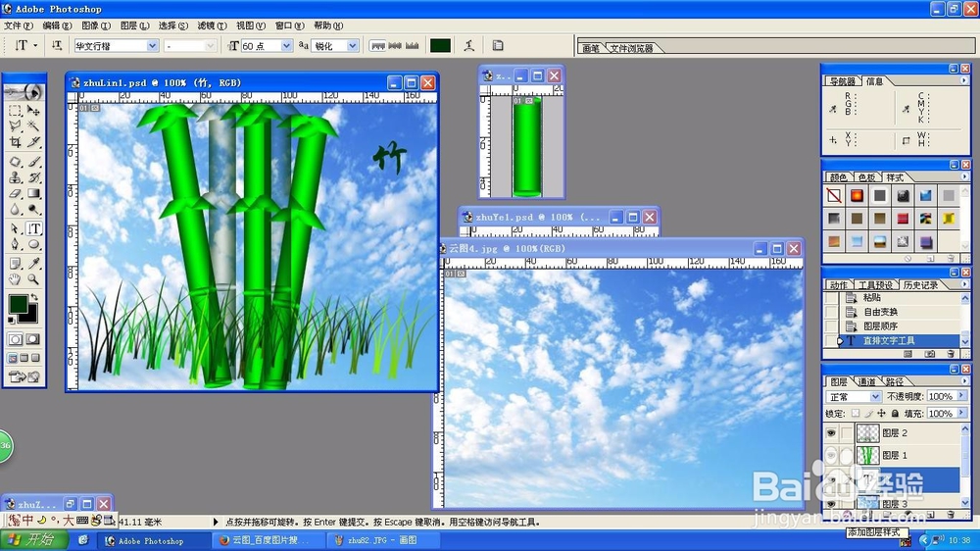
Task: Switch to Quick Mask mode
Action: coord(33,339)
